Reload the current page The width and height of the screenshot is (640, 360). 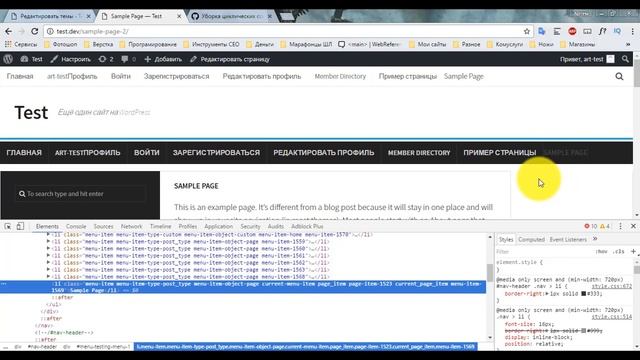tap(35, 31)
